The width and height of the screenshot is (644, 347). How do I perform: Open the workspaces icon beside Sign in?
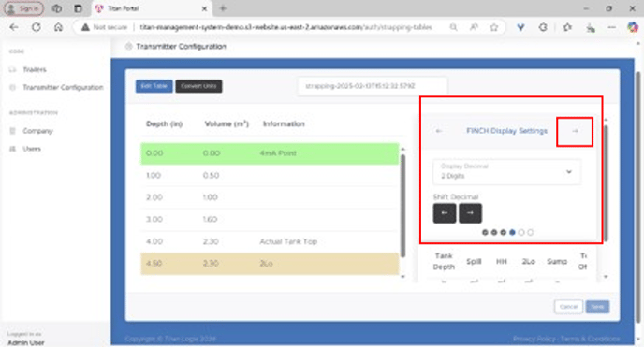(x=57, y=8)
